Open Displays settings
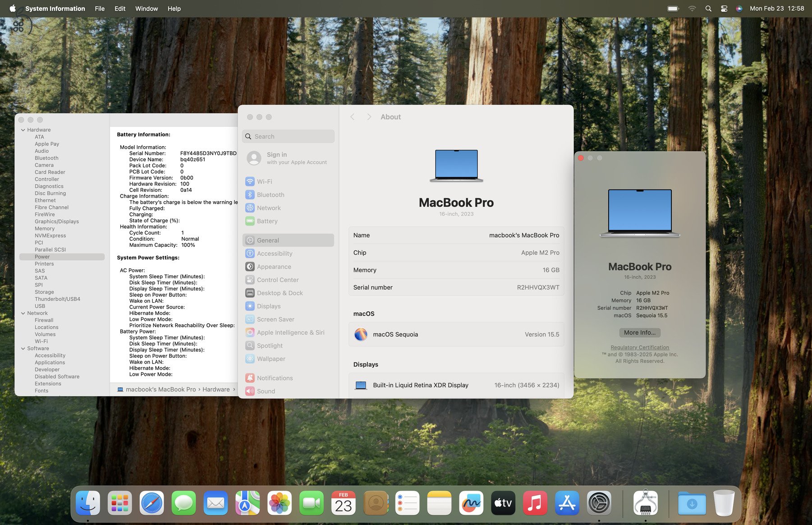The width and height of the screenshot is (812, 525). (x=269, y=306)
